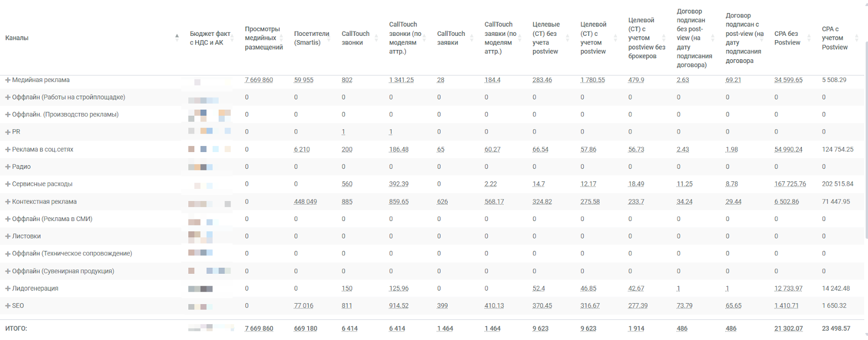This screenshot has height=340, width=868.
Task: Click the vertical scrollbar on the right edge
Action: (x=866, y=136)
